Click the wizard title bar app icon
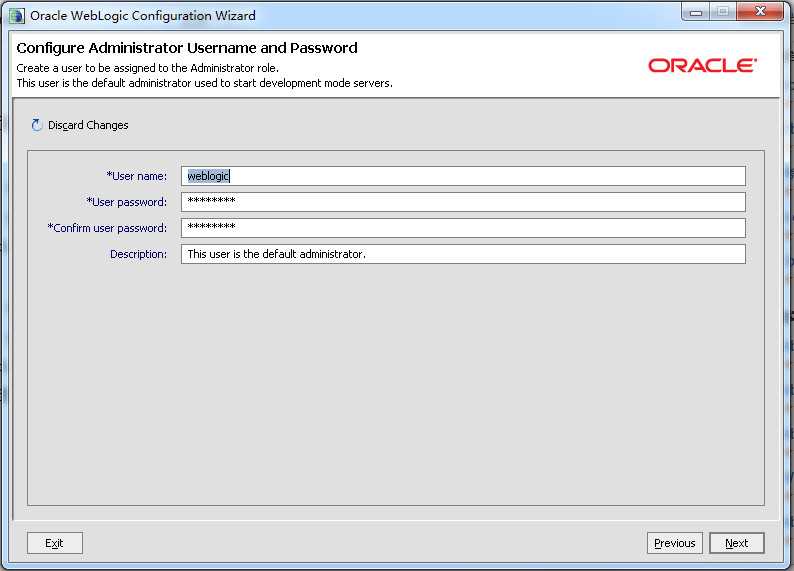The image size is (794, 571). point(17,16)
